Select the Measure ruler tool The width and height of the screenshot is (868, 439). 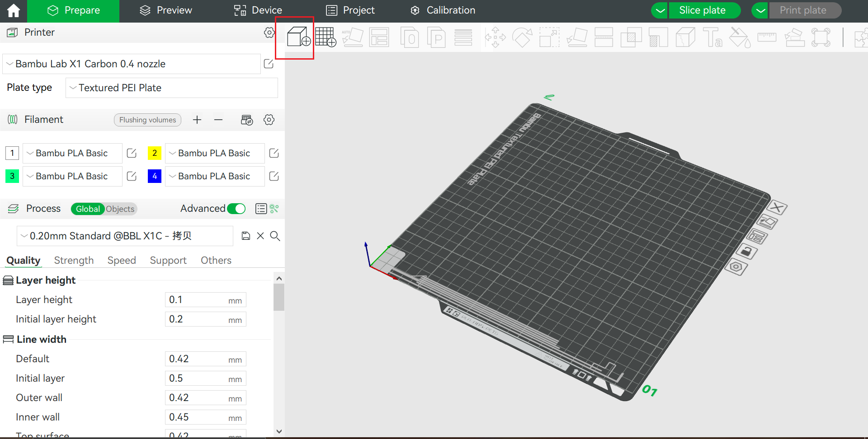[x=767, y=37]
